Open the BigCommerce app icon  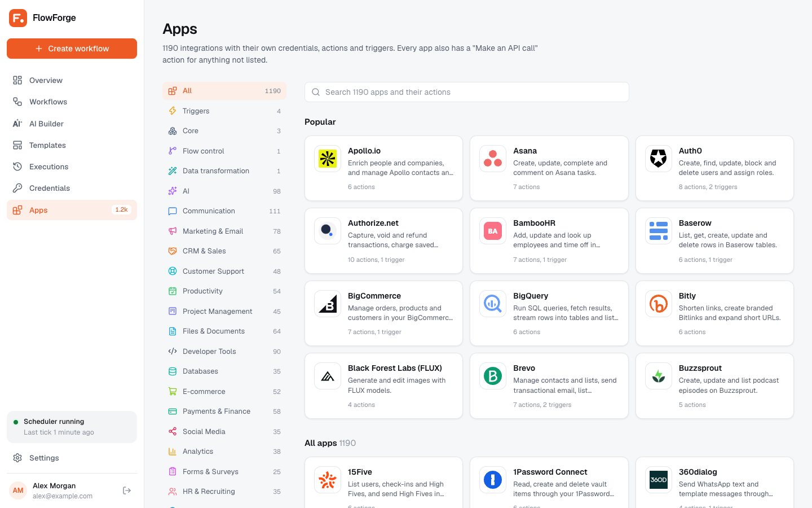coord(328,304)
